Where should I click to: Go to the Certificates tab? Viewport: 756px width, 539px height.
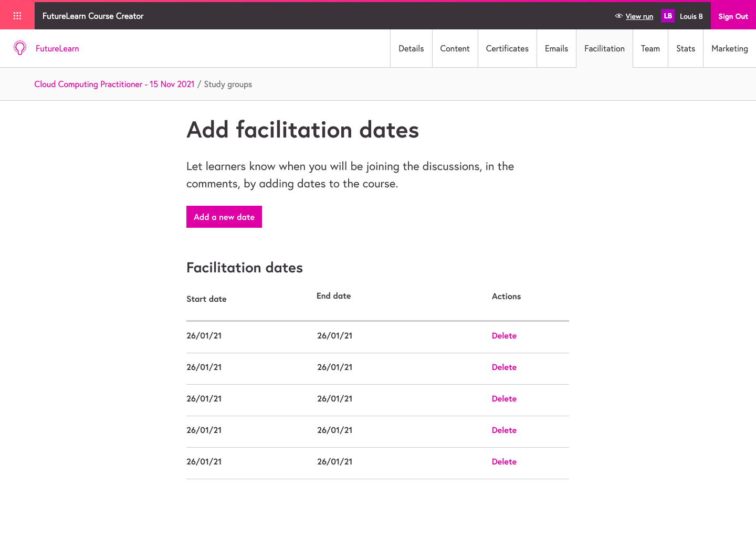tap(507, 48)
